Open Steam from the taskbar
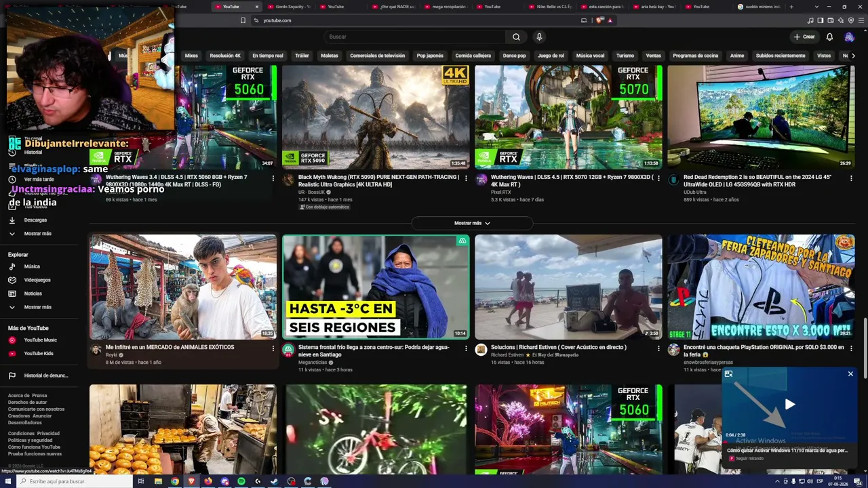The image size is (868, 488). coord(275,481)
